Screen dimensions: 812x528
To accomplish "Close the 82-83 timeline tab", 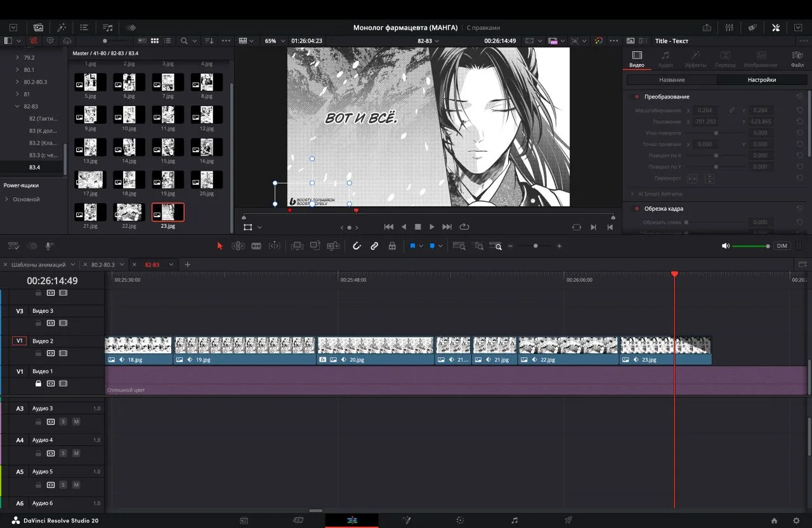I will 134,265.
